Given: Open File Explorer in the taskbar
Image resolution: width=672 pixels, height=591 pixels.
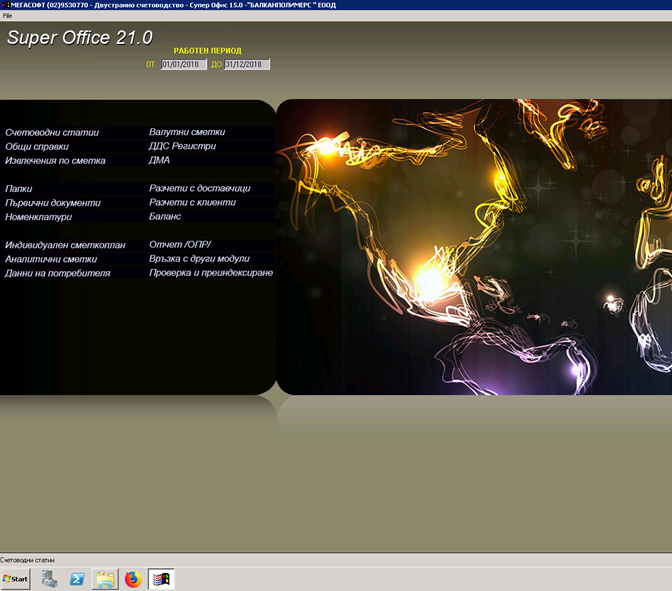Looking at the screenshot, I should 105,579.
